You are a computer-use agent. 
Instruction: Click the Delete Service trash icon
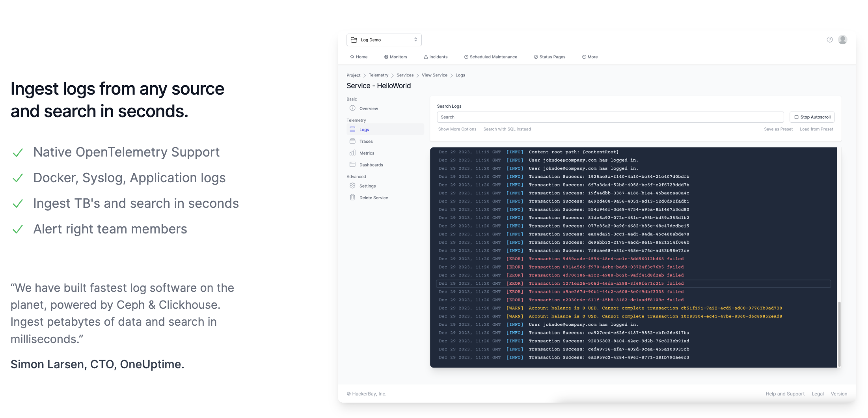tap(353, 198)
